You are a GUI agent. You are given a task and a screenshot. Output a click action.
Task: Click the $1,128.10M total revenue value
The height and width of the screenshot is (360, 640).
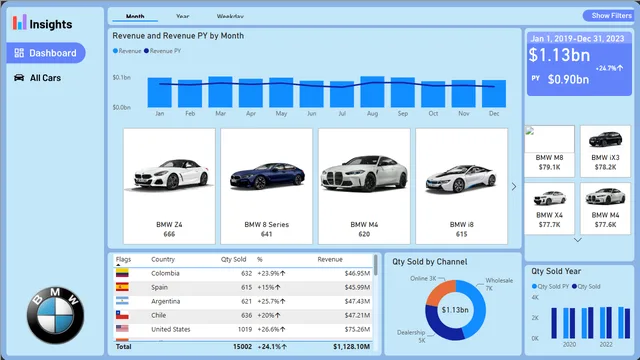[351, 347]
